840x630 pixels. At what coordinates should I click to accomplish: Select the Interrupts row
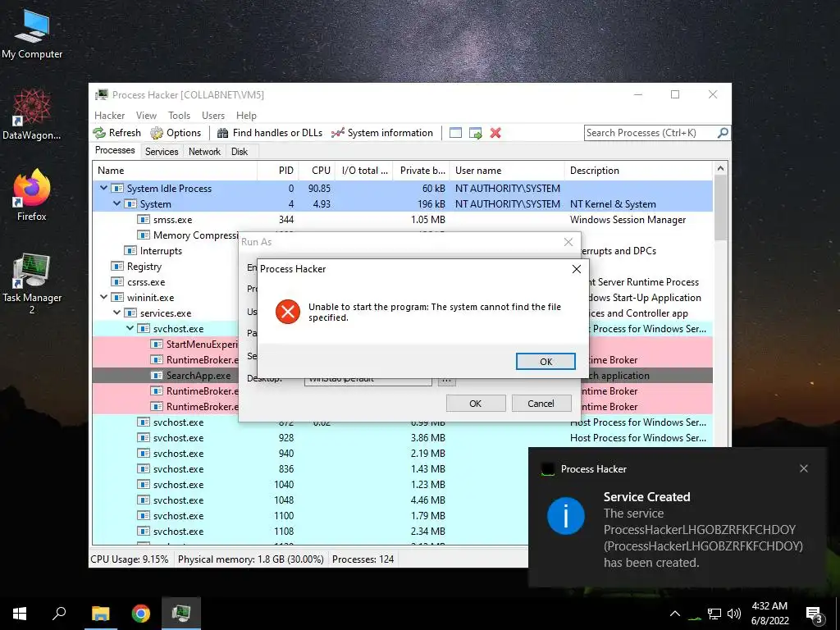[166, 251]
